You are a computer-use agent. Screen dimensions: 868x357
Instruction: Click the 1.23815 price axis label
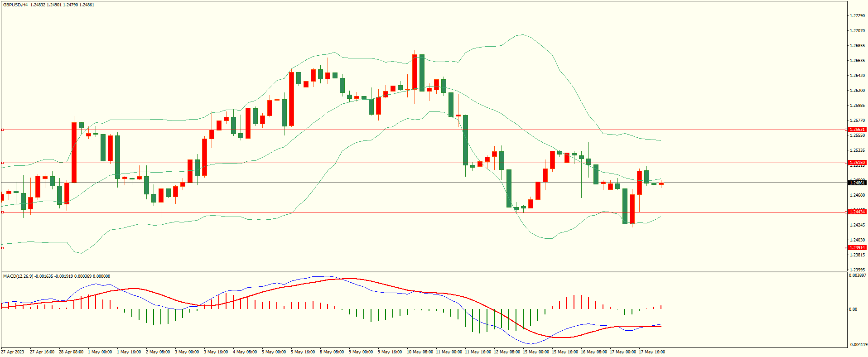tap(857, 255)
